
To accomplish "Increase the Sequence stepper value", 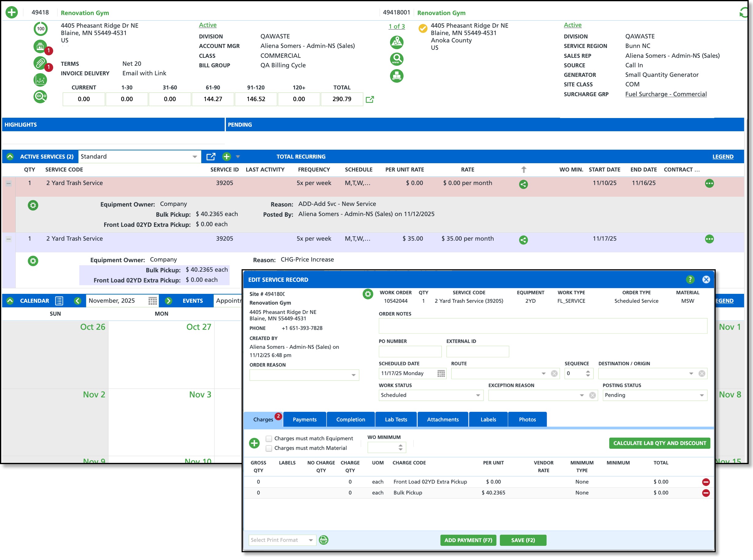I will [588, 371].
